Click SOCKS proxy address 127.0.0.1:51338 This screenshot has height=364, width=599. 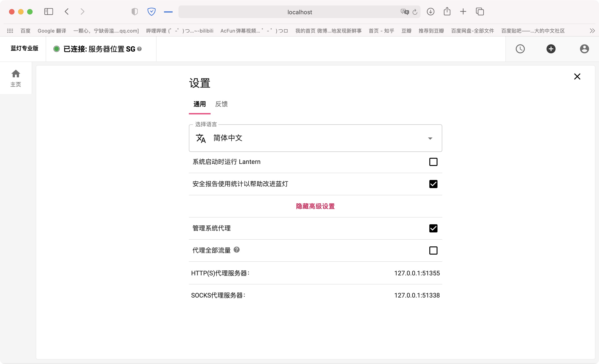pyautogui.click(x=417, y=295)
